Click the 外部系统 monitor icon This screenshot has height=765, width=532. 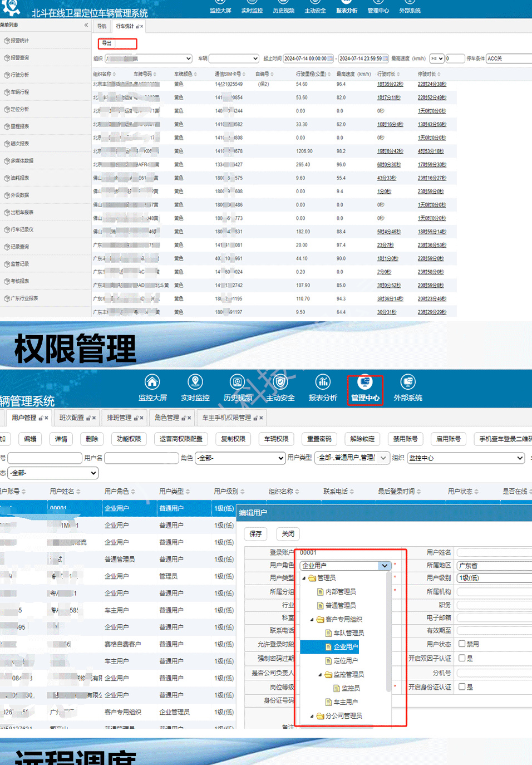408,382
